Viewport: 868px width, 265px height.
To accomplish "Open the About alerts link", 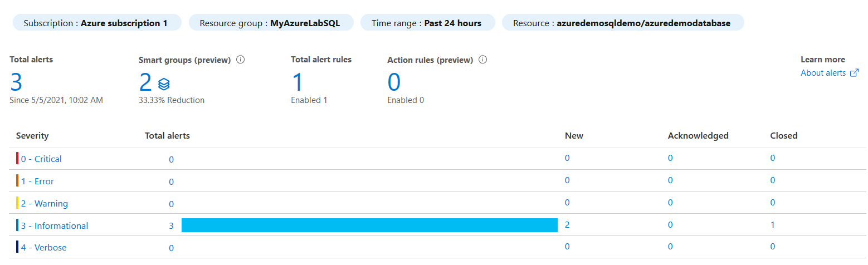I will [x=823, y=73].
